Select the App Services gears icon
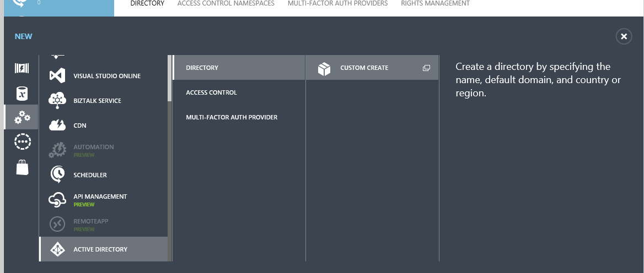 coord(22,118)
